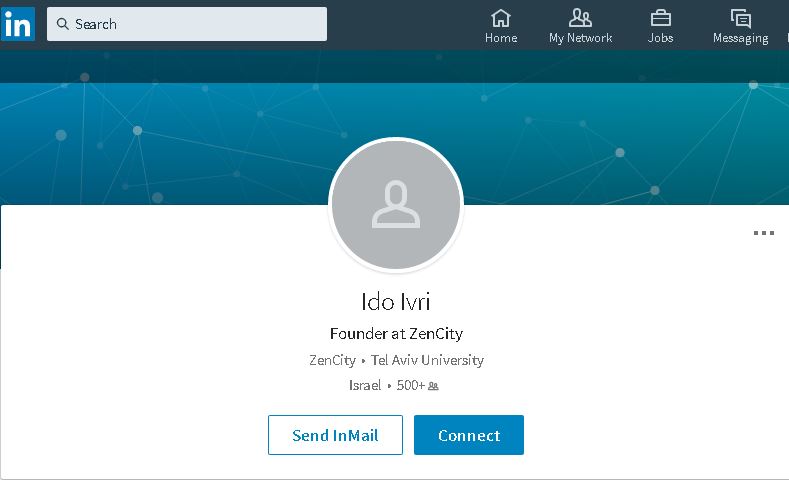Click the blank profile photo placeholder
Screen dimensions: 789x480
click(396, 205)
